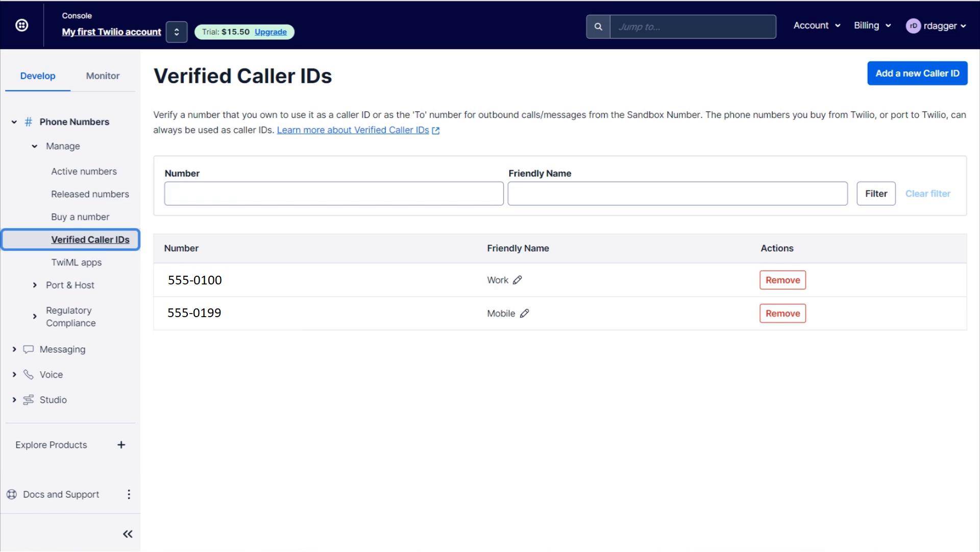Expand the Studio section chevron
This screenshot has width=980, height=552.
[x=14, y=400]
